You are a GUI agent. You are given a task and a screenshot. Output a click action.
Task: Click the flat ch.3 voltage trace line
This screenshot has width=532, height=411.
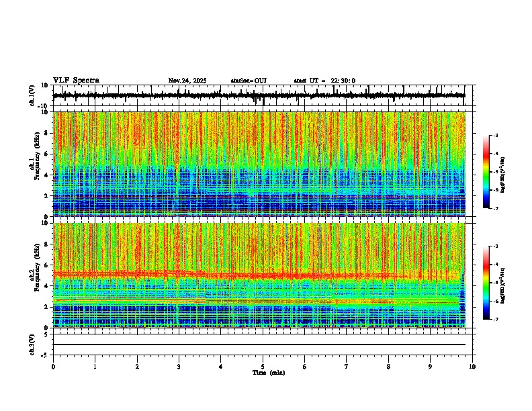point(259,345)
